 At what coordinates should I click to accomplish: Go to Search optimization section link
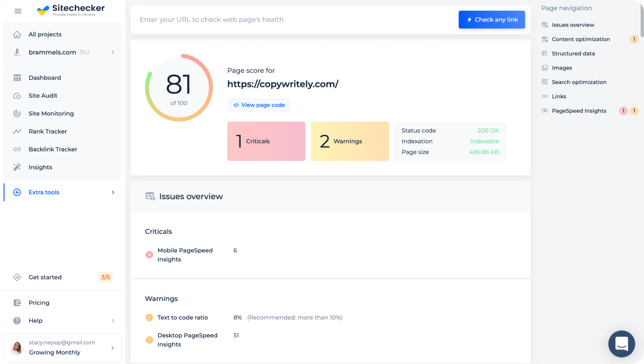pyautogui.click(x=579, y=82)
